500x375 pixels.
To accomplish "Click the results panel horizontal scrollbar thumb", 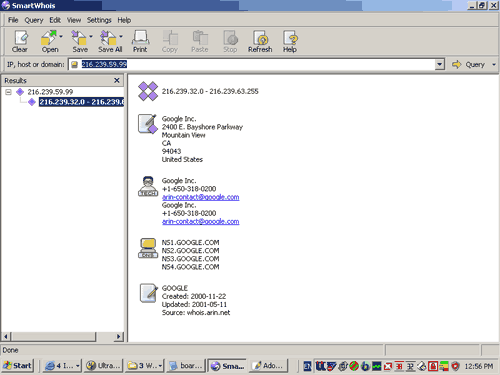I will [x=53, y=337].
